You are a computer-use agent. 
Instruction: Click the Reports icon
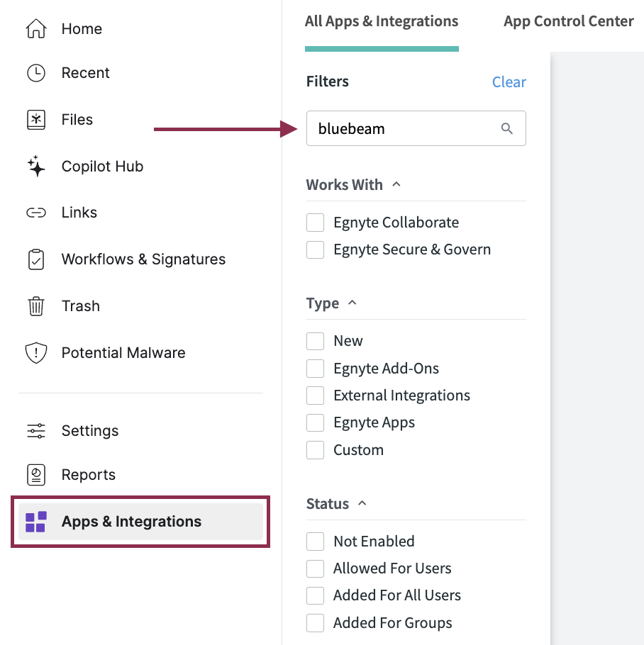36,475
